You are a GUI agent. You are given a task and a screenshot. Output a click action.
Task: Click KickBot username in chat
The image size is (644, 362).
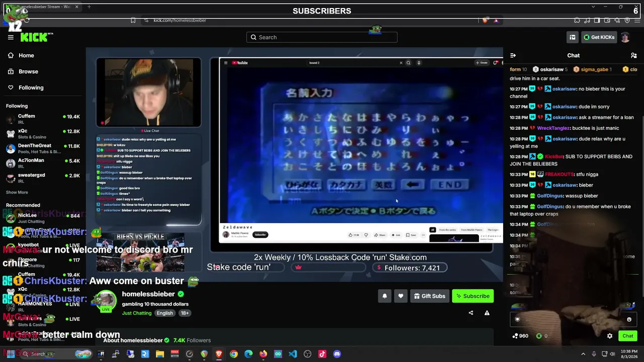(x=553, y=157)
